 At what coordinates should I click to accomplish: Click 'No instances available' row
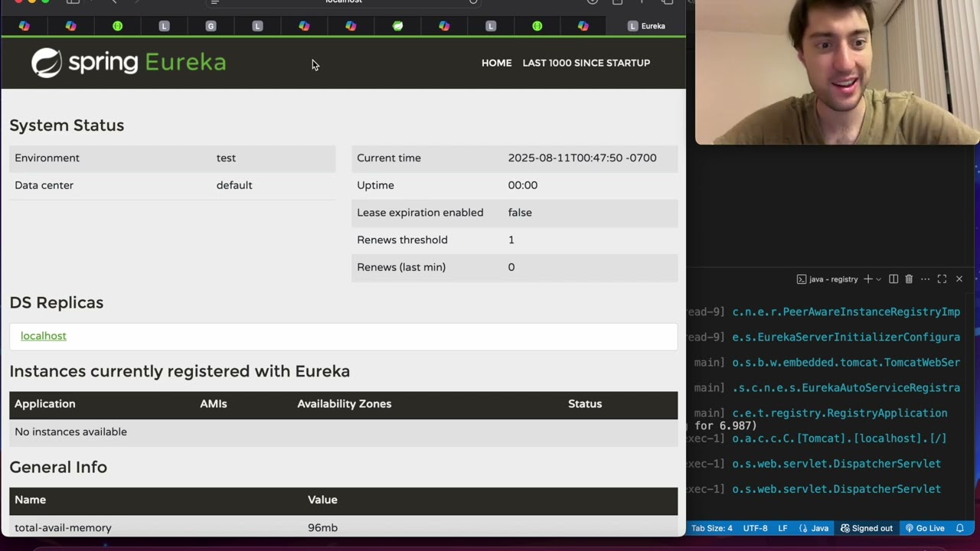(x=343, y=432)
